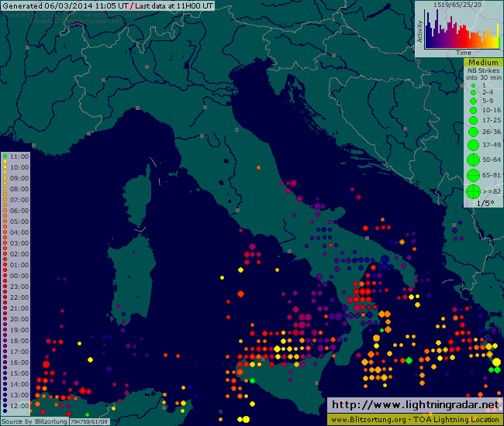
Task: Pick the 17-25 strikes legend circle
Action: 473,120
